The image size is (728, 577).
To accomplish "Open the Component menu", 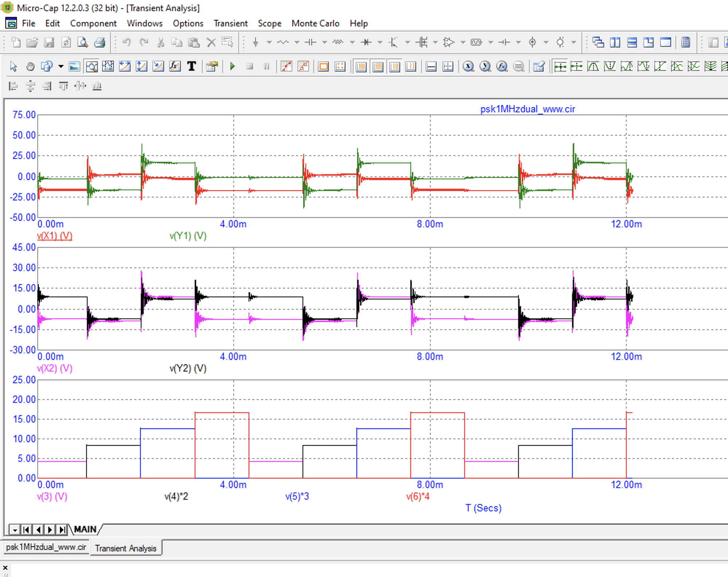I will tap(93, 23).
